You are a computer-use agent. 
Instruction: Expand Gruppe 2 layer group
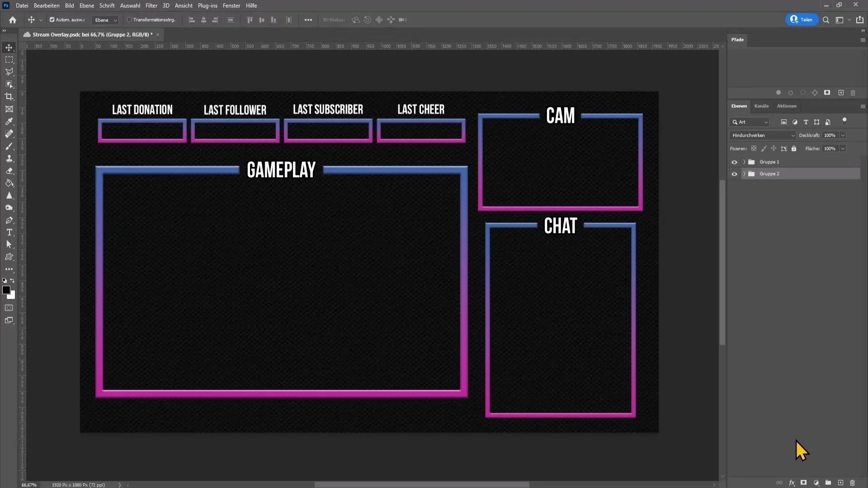[743, 174]
